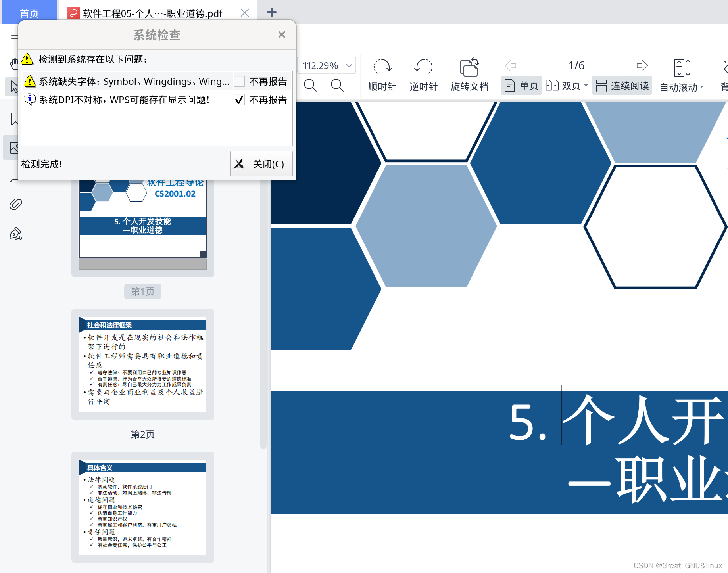Viewport: 728px width, 573px height.
Task: Select the thumbnail image panel icon
Action: 14,148
